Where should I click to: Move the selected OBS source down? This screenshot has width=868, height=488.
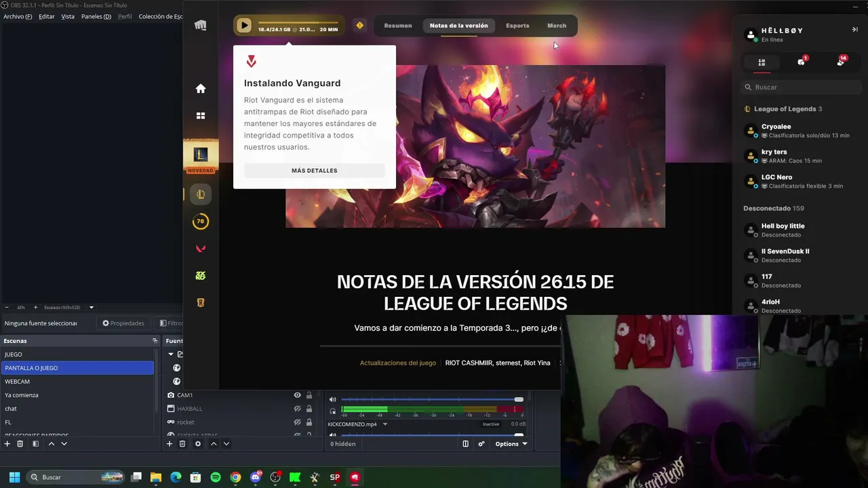[226, 444]
